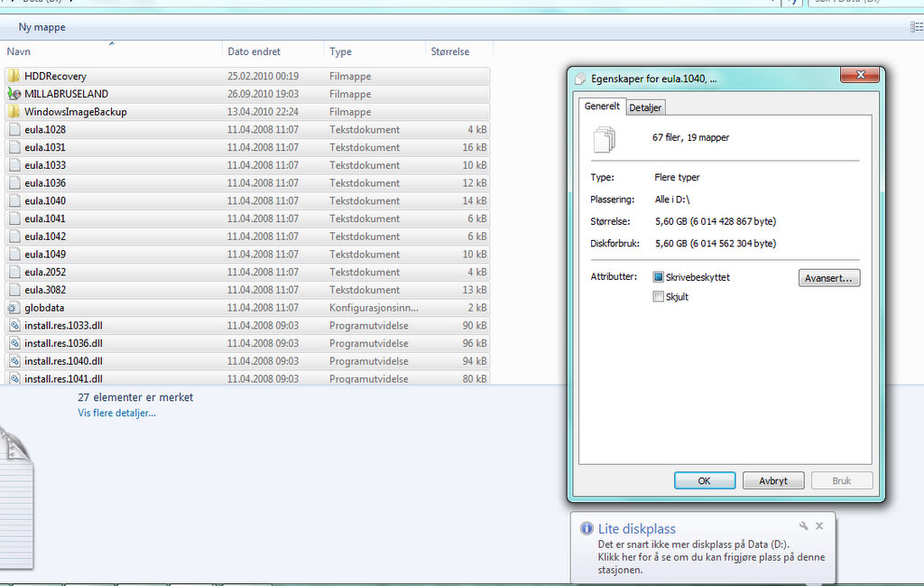Sort by the Navn column header
924x586 pixels.
click(112, 51)
